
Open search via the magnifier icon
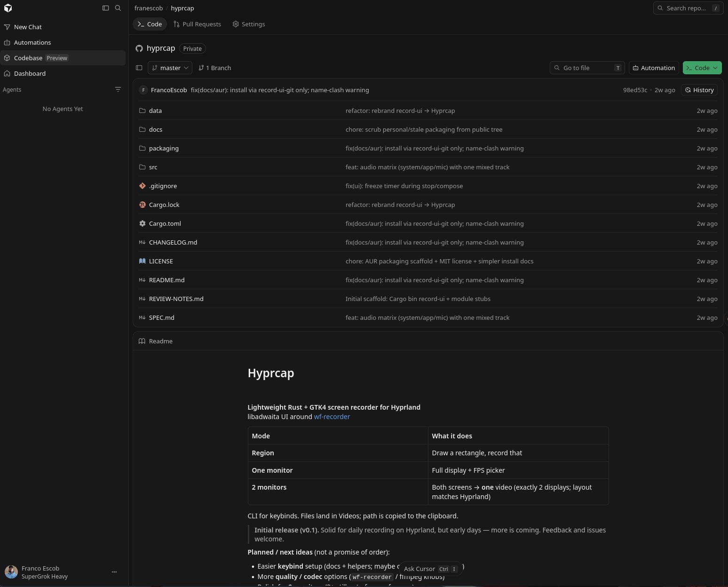pyautogui.click(x=118, y=8)
